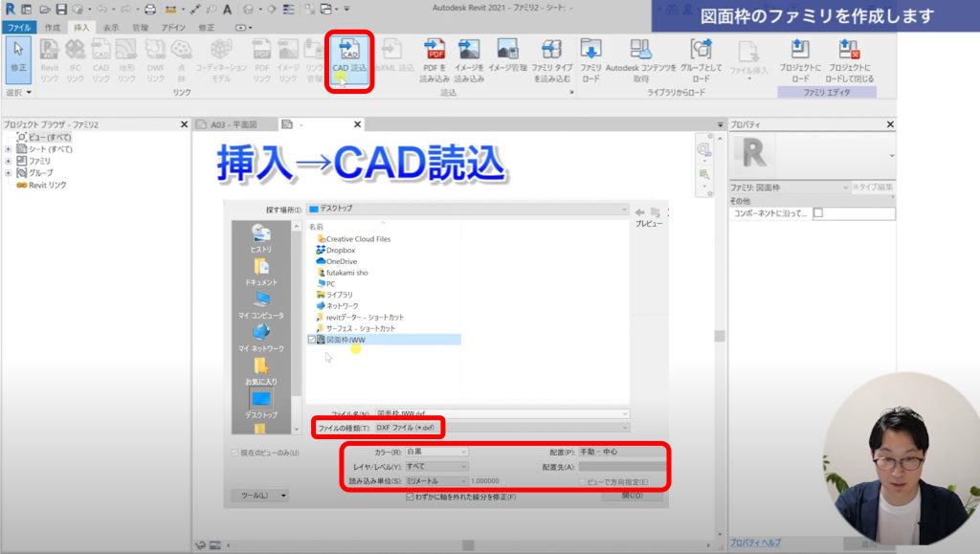Expand the シート (すべて) tree node
Viewport: 980px width, 554px height.
point(9,149)
